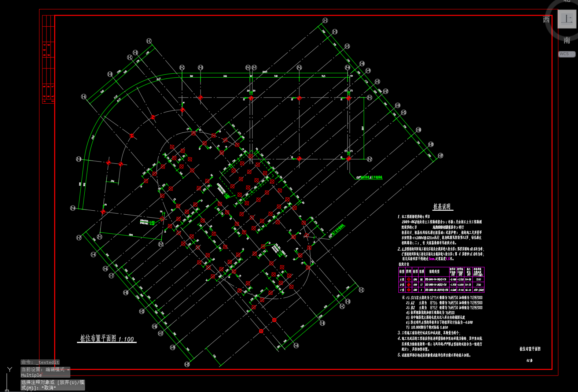Click the 桩统计表 table label
The height and width of the screenshot is (392, 578).
click(x=404, y=264)
